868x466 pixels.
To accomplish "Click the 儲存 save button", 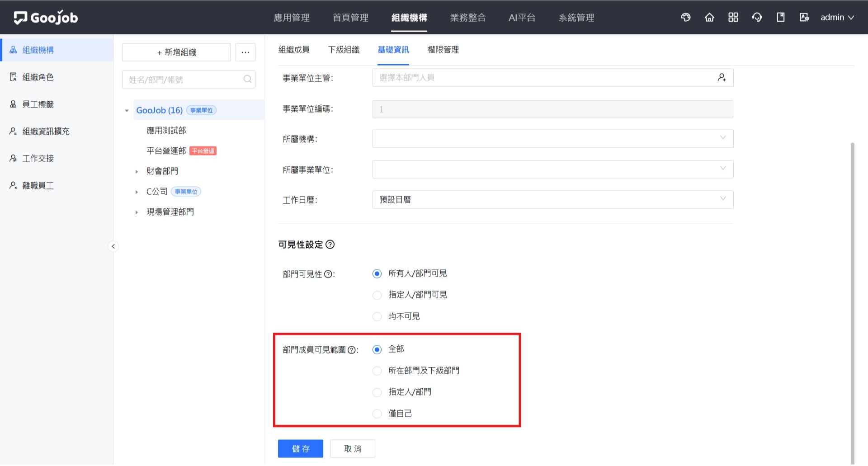I will coord(301,449).
